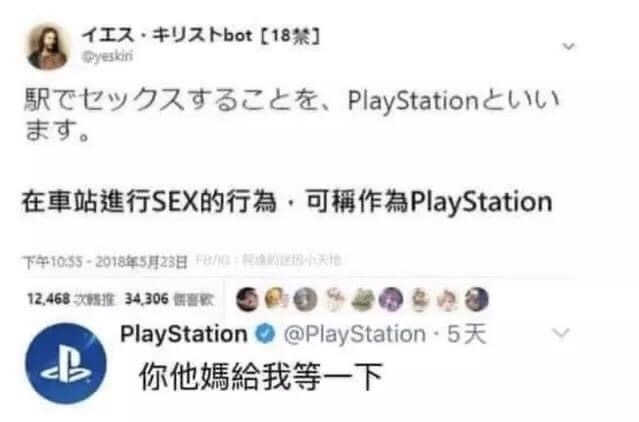
Task: Open the gray circular liker avatar
Action: pos(306,300)
